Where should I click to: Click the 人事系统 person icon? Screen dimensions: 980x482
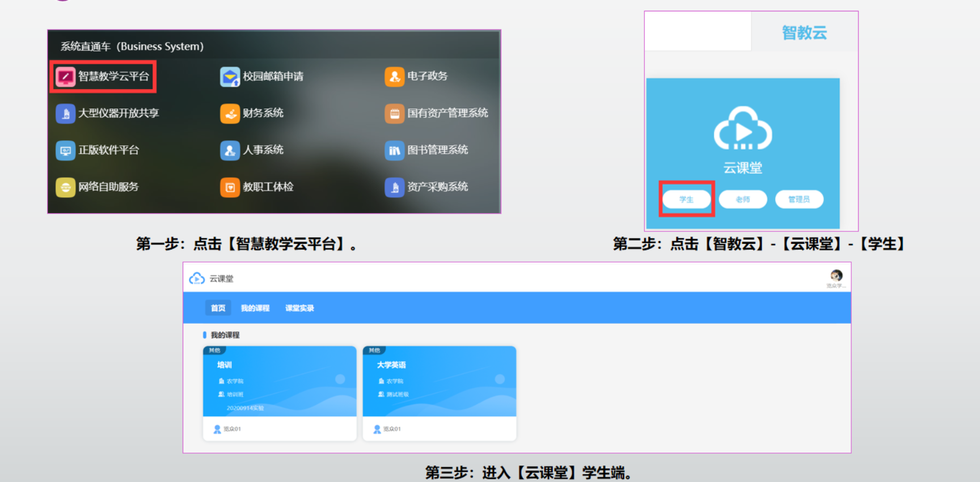point(230,150)
